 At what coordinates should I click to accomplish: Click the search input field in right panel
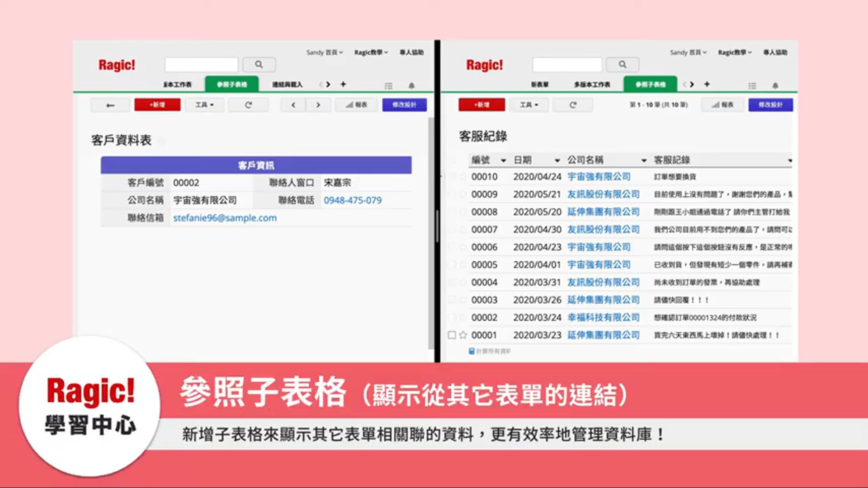pyautogui.click(x=567, y=65)
